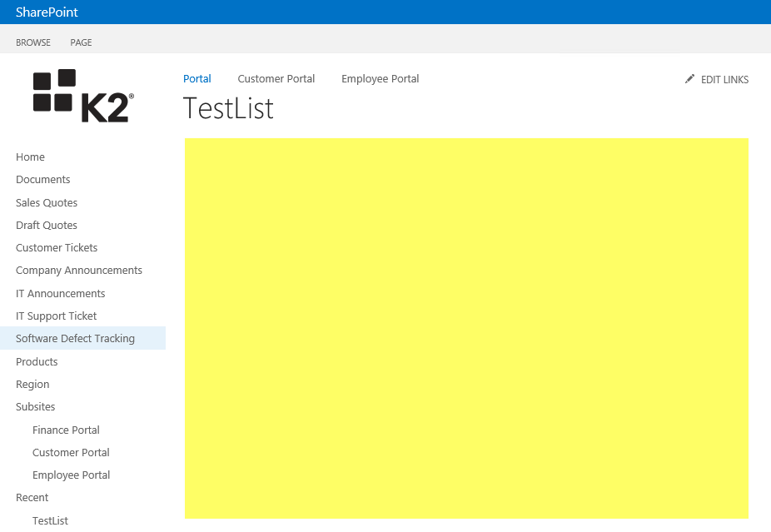Open Draft Quotes in the sidebar
Screen dimensions: 771x532
[x=47, y=225]
